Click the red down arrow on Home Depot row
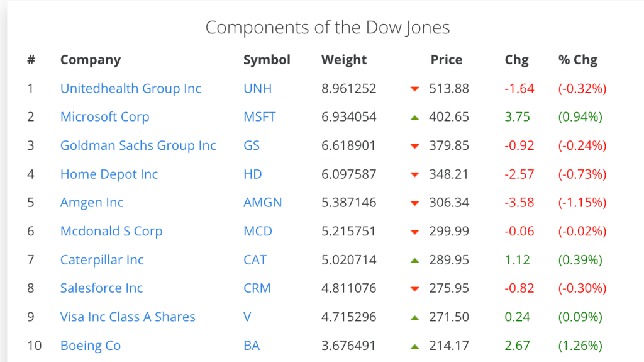 [414, 174]
